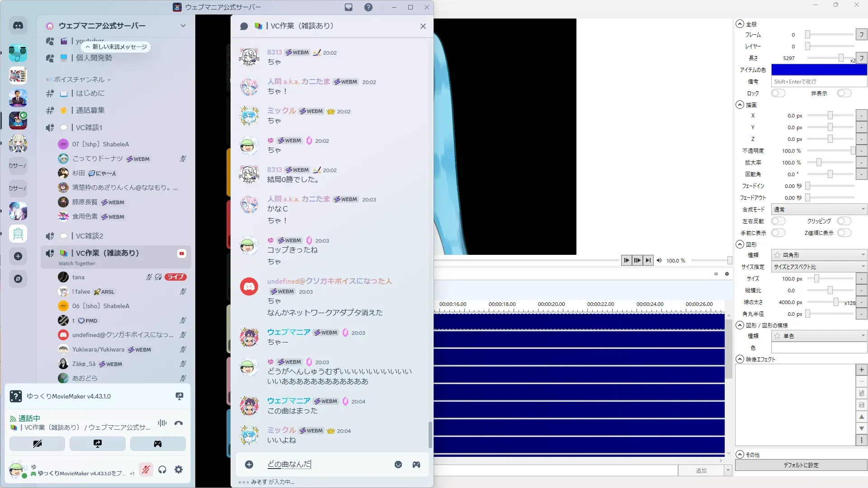Toggle the 非表示 switch

pos(844,93)
